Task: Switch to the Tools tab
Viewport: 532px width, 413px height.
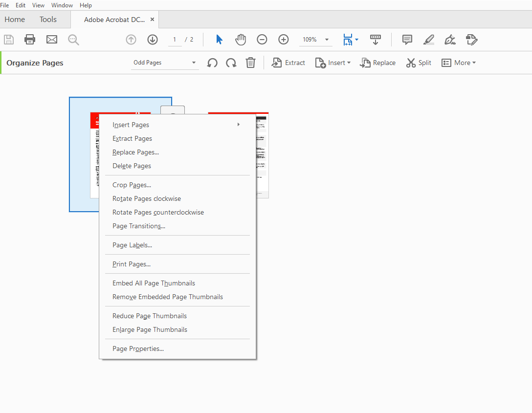Action: tap(48, 20)
